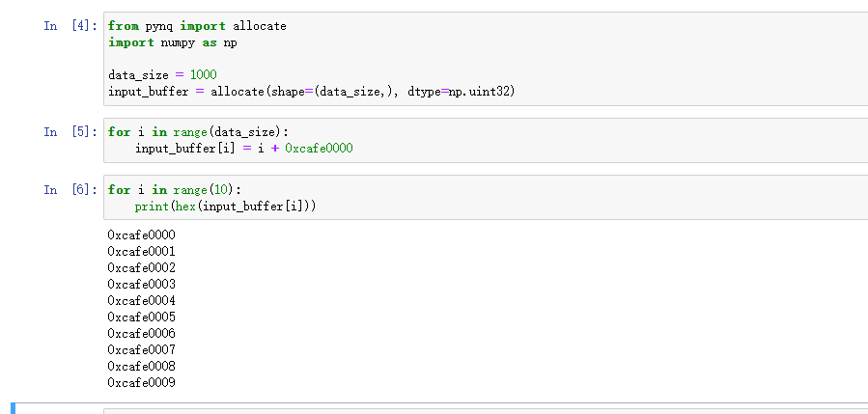Click the last output line 0xcafe0009
This screenshot has height=414, width=868.
142,382
